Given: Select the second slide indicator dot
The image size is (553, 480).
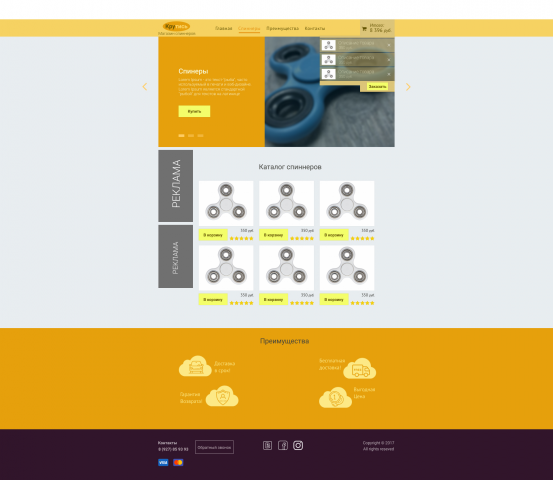Looking at the screenshot, I should (191, 135).
